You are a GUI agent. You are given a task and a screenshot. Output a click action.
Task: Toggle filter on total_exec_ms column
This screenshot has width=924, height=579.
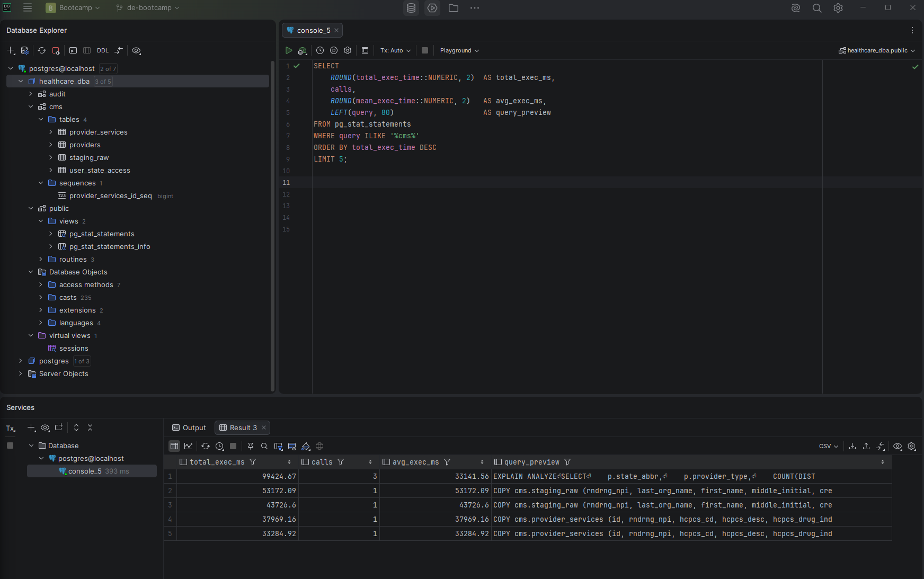[253, 462]
